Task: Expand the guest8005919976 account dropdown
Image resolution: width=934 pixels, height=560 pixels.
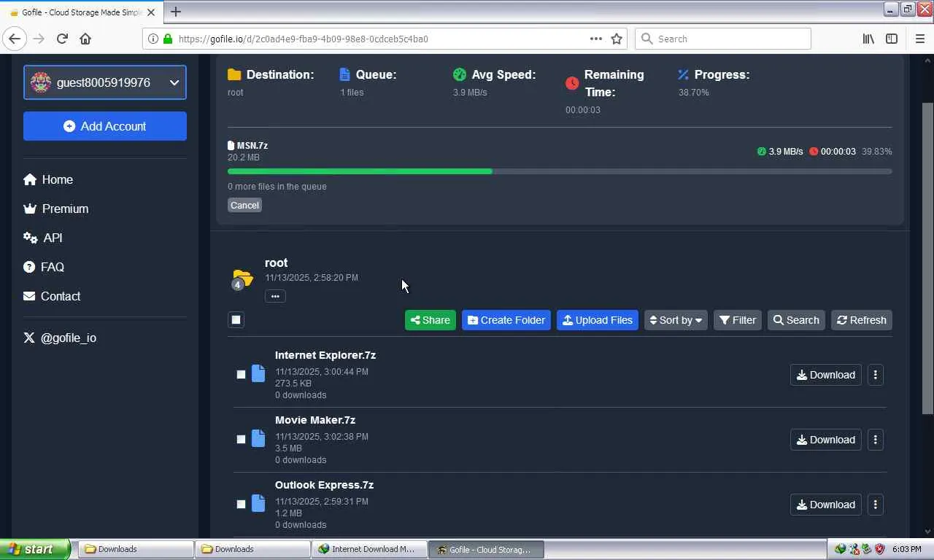Action: [x=105, y=82]
